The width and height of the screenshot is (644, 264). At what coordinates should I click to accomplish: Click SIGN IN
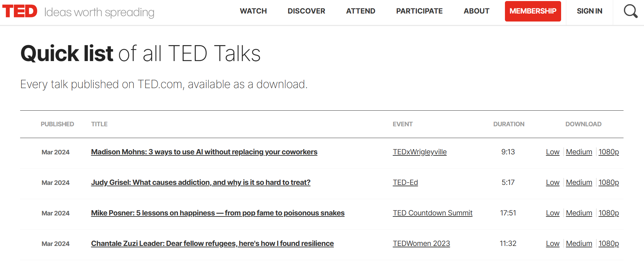[589, 11]
